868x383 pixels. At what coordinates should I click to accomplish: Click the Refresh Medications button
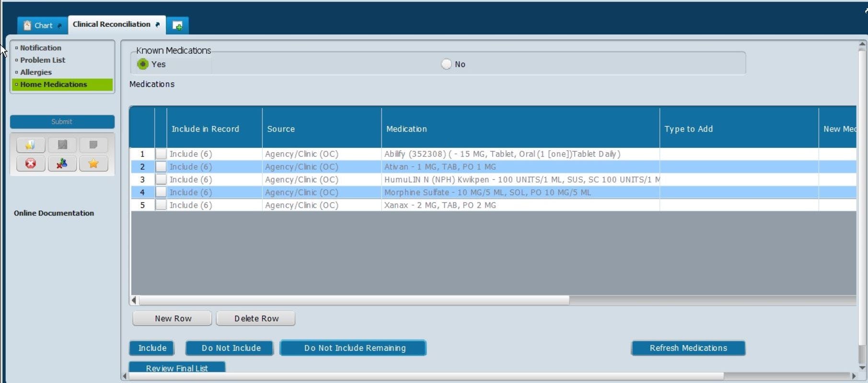tap(688, 348)
